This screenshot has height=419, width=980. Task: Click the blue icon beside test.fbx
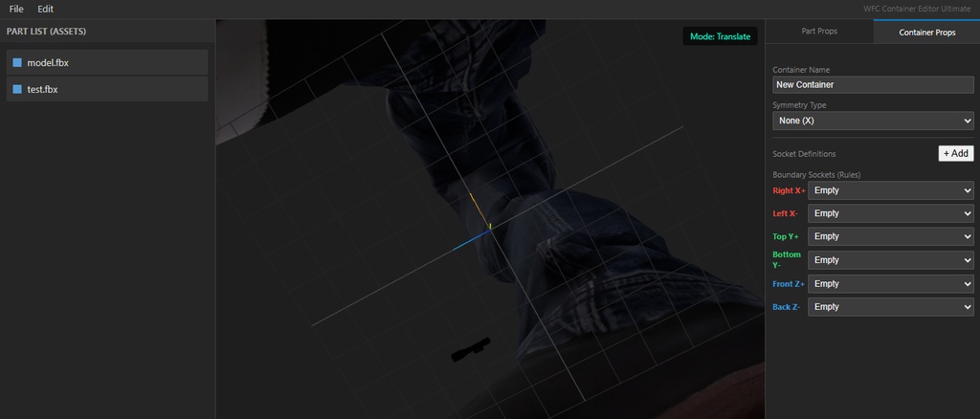pos(17,89)
